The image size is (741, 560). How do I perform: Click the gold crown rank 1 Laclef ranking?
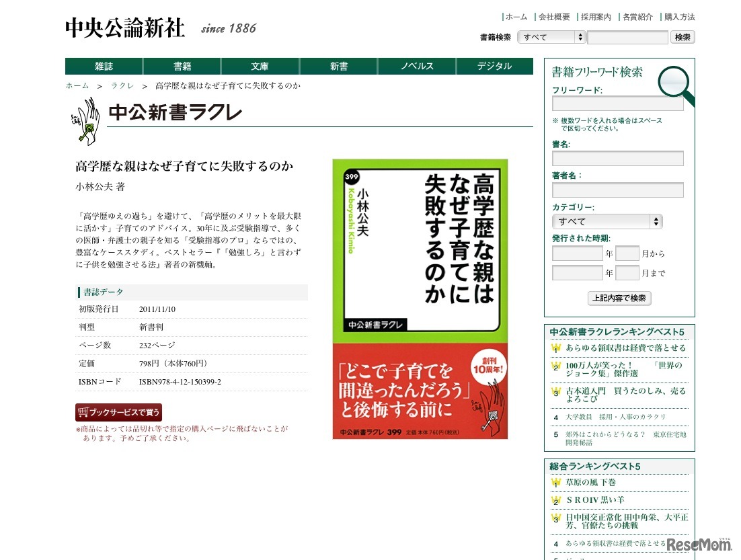coord(555,348)
